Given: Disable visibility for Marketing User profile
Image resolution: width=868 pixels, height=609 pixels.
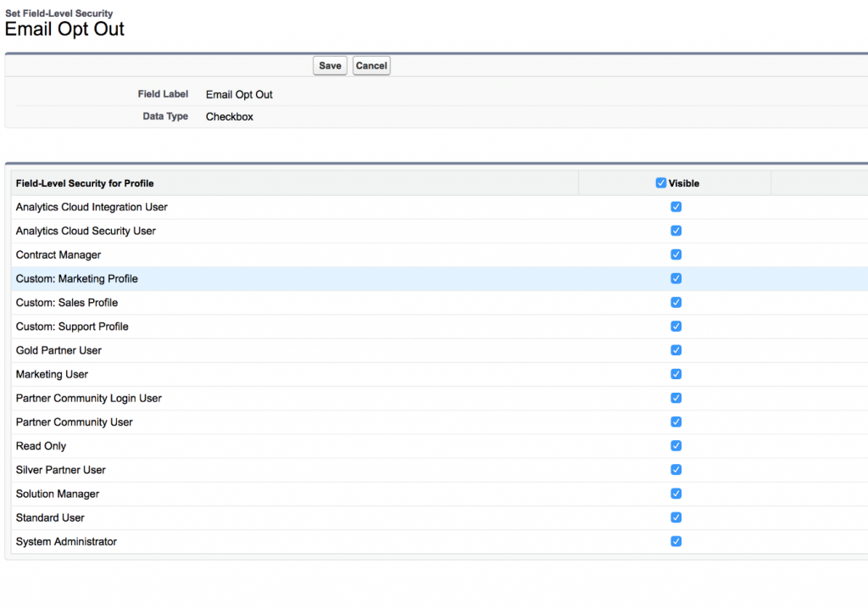Looking at the screenshot, I should click(676, 374).
